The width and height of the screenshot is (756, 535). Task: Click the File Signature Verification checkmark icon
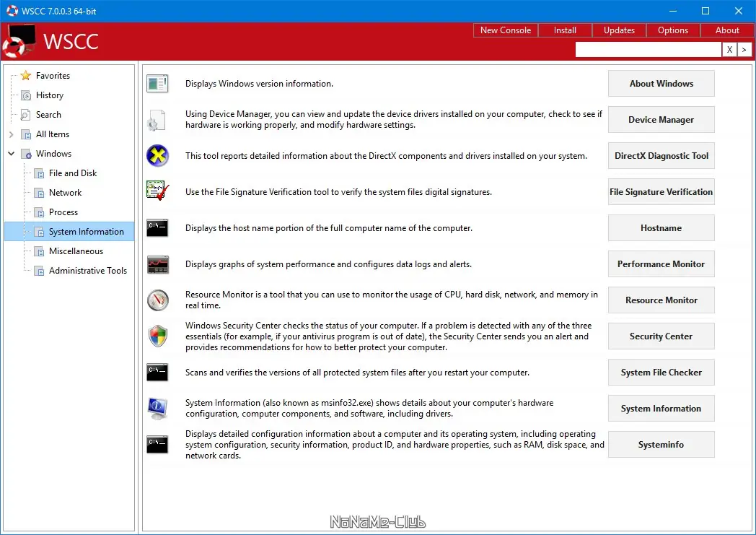tap(158, 191)
